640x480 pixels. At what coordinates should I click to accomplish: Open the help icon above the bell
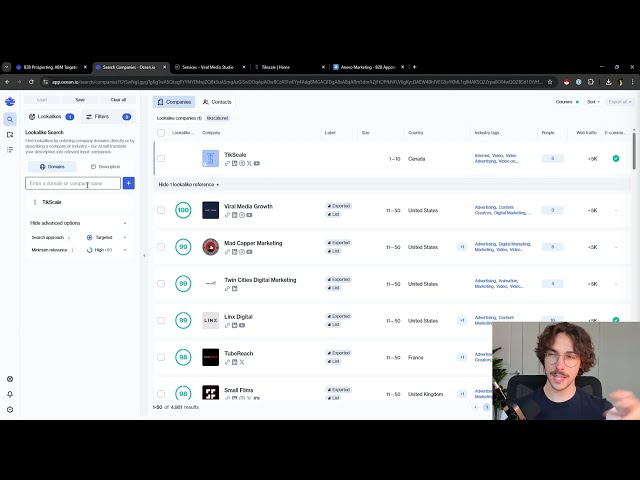[x=10, y=379]
